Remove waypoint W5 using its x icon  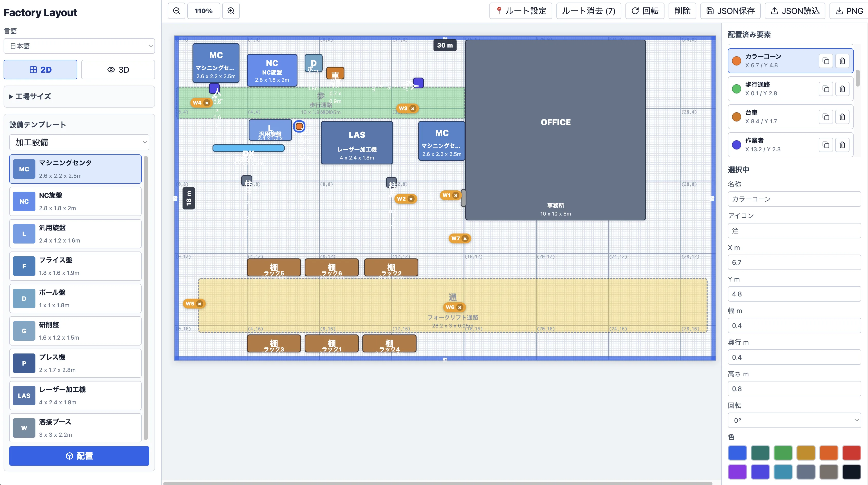click(199, 304)
